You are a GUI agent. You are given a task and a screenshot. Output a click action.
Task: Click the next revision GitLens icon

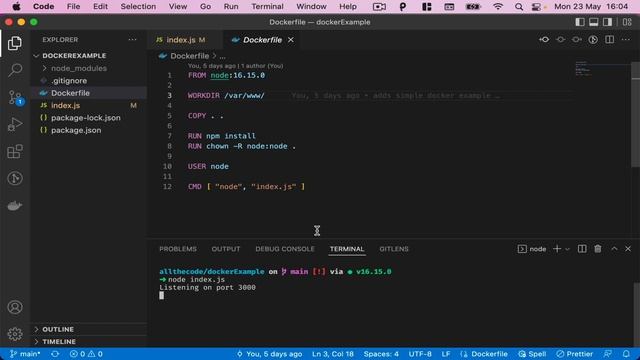tap(576, 40)
